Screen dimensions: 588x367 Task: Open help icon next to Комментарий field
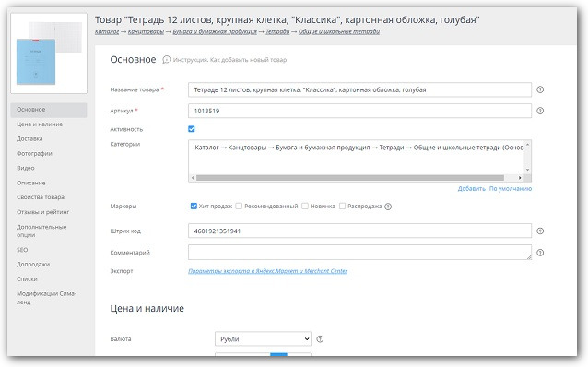(x=540, y=253)
